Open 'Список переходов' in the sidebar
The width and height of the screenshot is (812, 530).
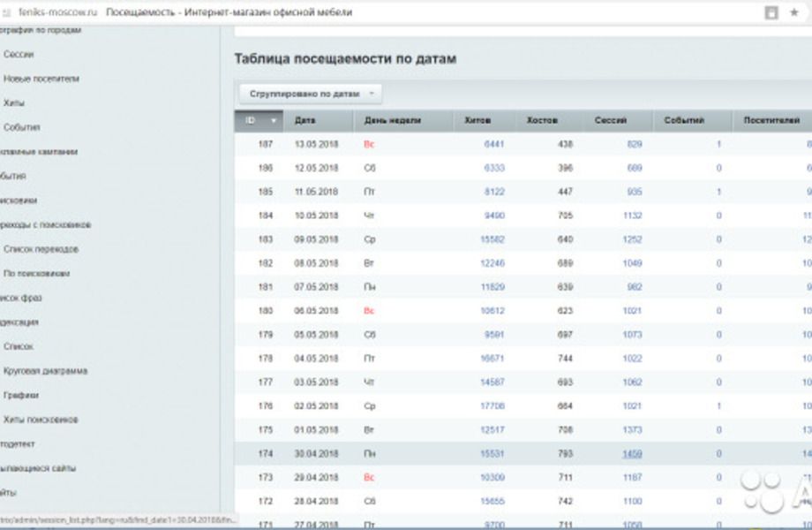(x=41, y=249)
